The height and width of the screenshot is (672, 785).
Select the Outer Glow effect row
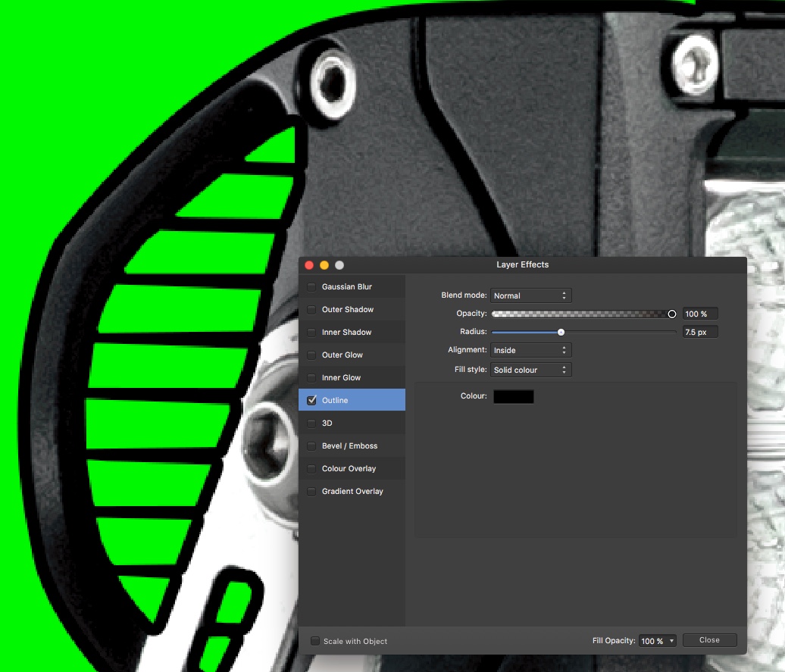(x=352, y=355)
